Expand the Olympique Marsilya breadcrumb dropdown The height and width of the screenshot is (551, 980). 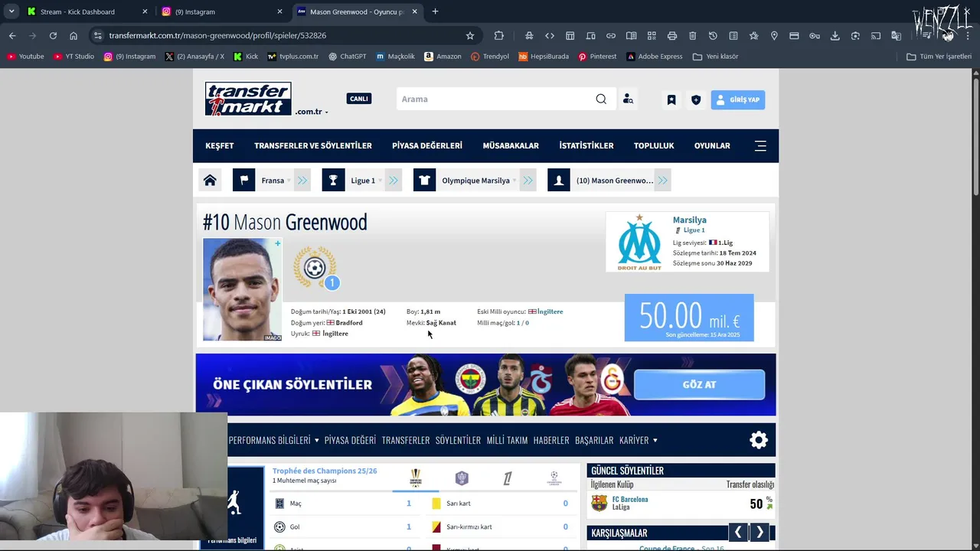pos(515,181)
